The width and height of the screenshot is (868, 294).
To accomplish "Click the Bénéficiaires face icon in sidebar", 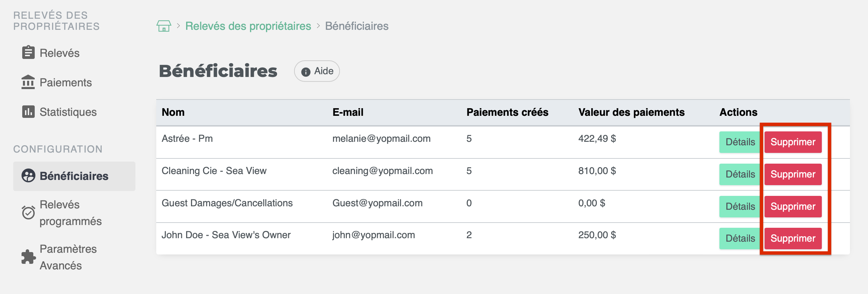I will 28,176.
